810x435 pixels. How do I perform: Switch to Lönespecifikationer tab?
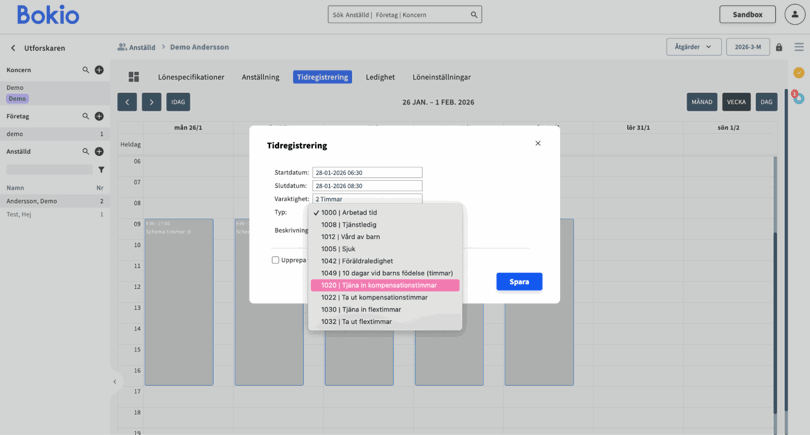191,77
